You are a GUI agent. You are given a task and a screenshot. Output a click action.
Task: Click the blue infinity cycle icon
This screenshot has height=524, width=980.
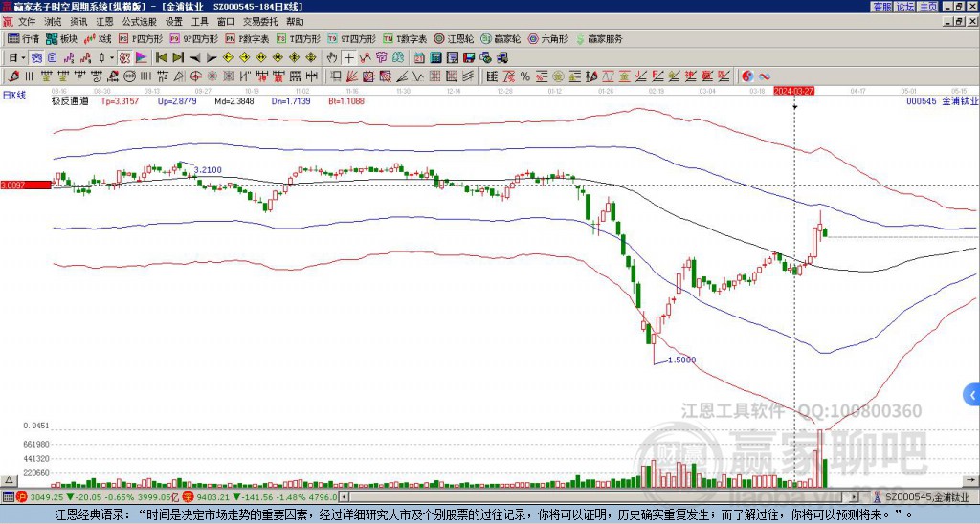(x=765, y=76)
